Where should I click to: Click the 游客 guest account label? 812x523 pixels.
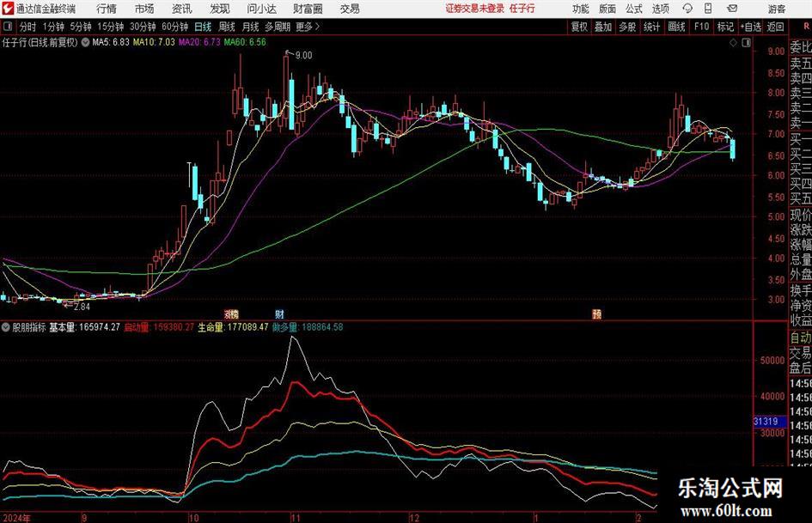click(x=777, y=9)
